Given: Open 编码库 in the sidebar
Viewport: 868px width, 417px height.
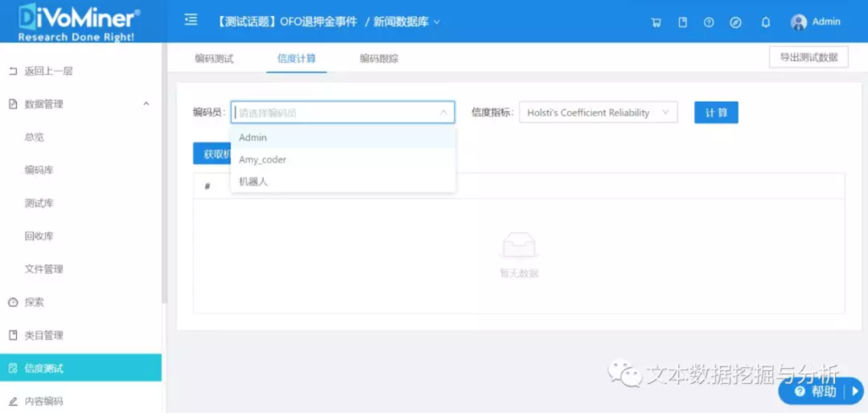Looking at the screenshot, I should (x=39, y=170).
